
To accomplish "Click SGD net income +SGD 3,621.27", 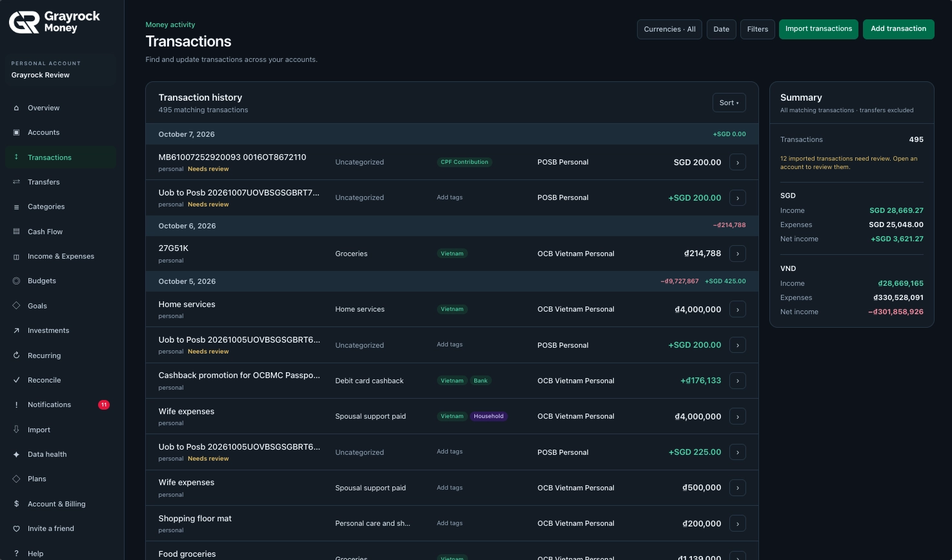I will tap(897, 239).
